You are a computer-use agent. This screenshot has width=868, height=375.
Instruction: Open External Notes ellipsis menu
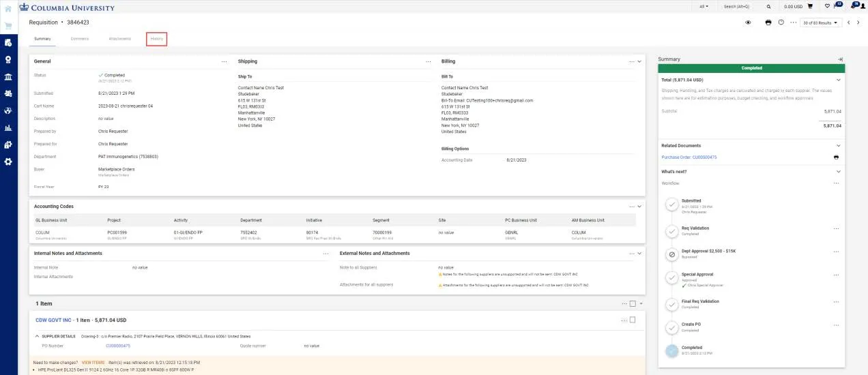pyautogui.click(x=632, y=254)
